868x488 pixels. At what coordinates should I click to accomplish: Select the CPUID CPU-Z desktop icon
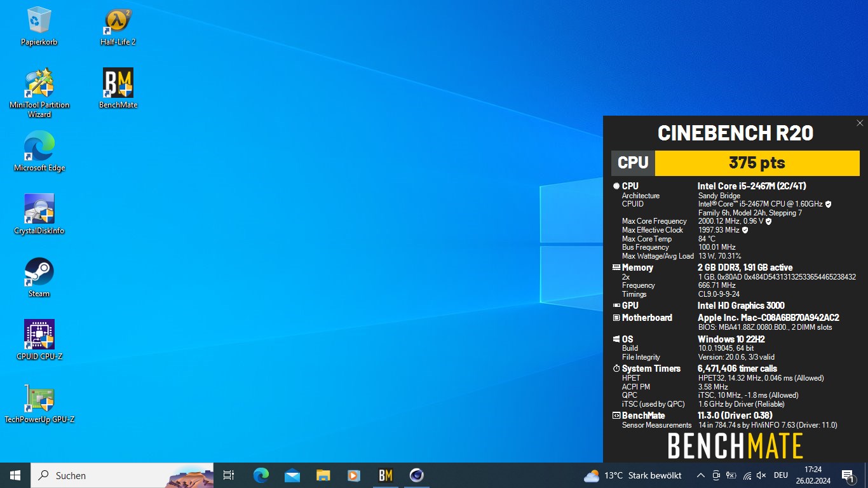point(39,340)
